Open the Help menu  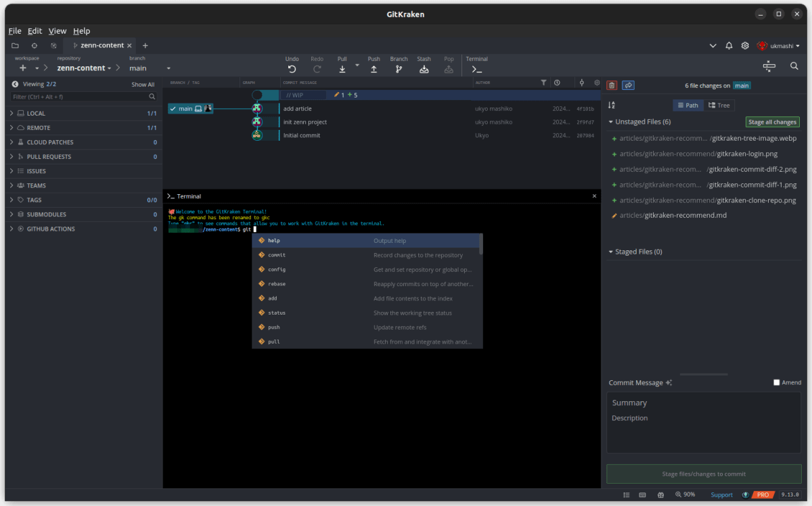81,31
